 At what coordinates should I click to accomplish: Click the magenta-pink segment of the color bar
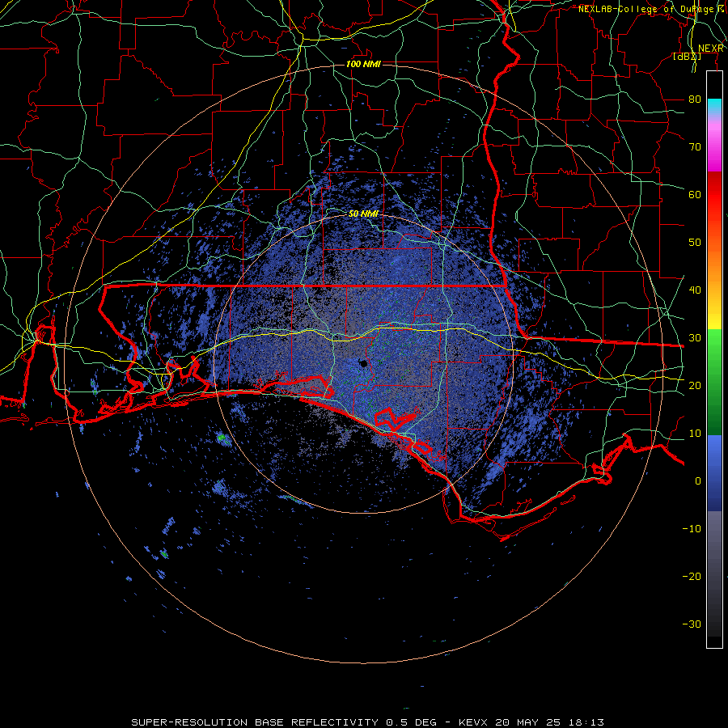pos(714,144)
